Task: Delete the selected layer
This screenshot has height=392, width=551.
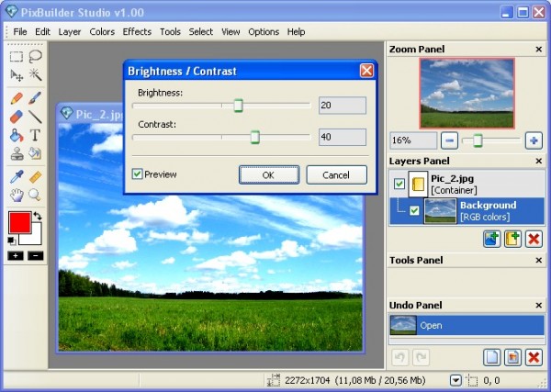Action: point(534,240)
